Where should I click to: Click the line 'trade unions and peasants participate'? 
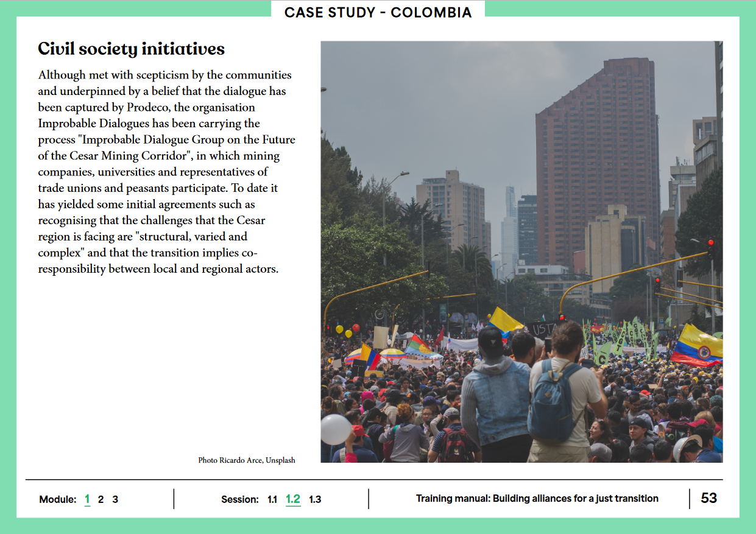pyautogui.click(x=158, y=188)
